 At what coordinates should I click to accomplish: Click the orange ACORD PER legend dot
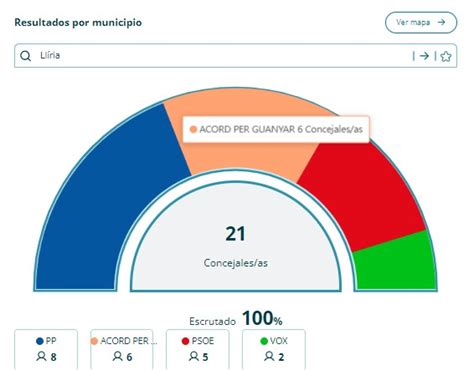coord(94,341)
